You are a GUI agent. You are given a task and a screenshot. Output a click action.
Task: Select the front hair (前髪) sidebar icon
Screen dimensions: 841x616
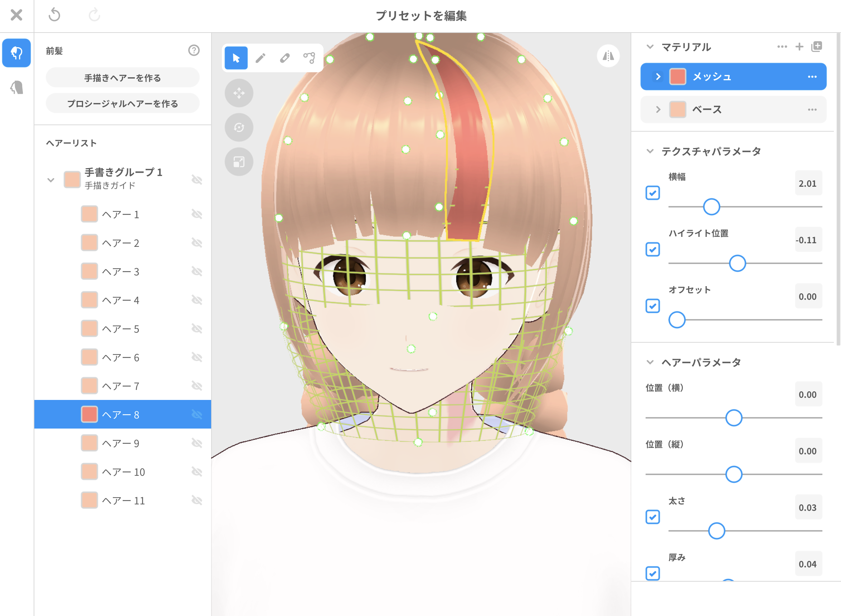tap(16, 53)
